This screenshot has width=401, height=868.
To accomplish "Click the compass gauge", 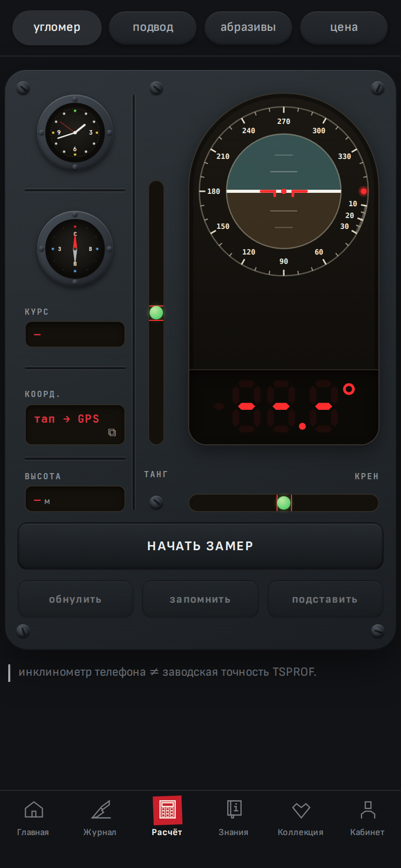I will click(x=75, y=249).
